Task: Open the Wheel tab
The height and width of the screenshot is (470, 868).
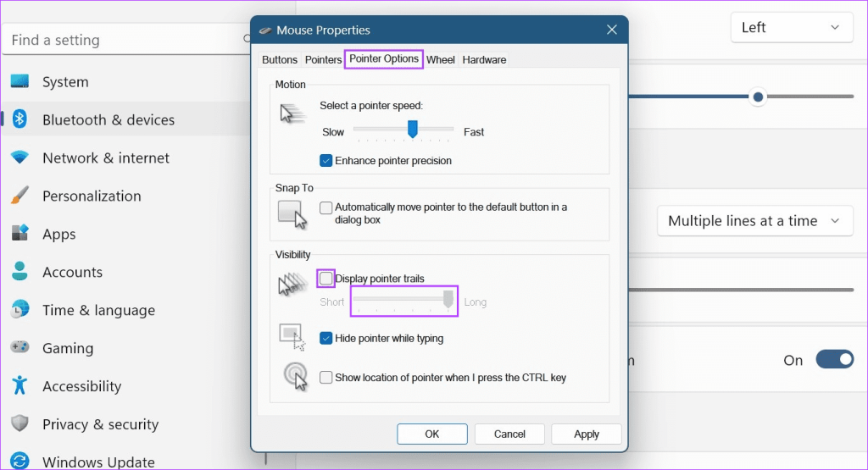Action: 441,59
